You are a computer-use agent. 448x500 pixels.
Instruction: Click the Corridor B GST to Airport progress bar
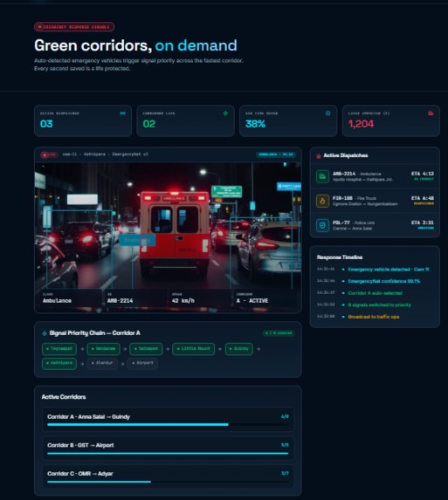pyautogui.click(x=168, y=453)
